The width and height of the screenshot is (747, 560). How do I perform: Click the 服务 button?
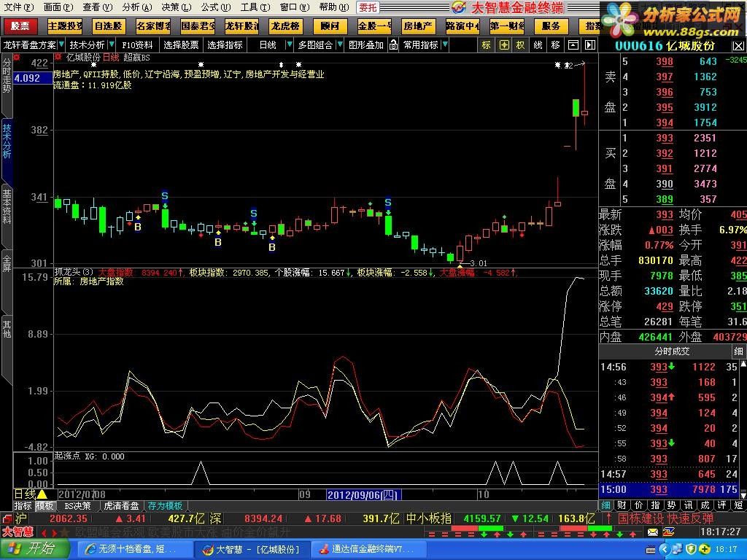[551, 26]
